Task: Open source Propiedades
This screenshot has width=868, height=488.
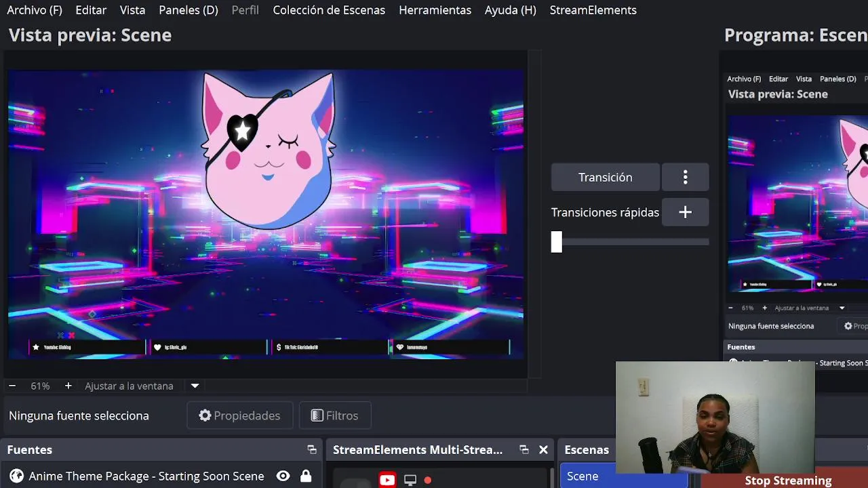Action: (239, 415)
